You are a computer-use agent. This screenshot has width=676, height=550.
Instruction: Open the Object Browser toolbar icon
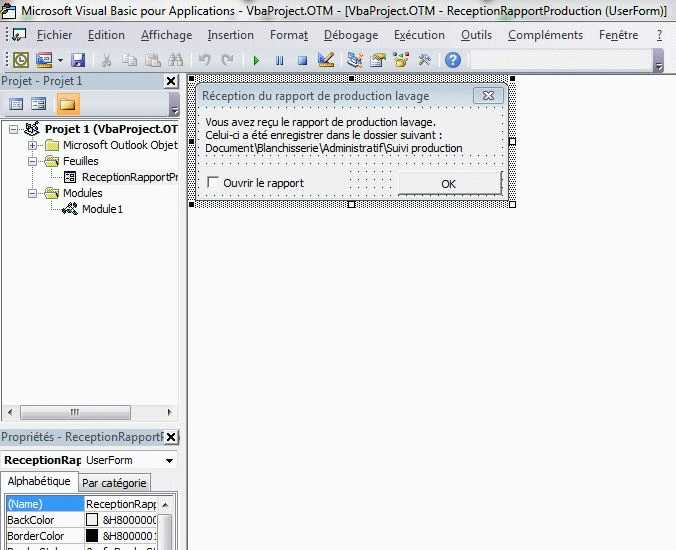pos(401,60)
